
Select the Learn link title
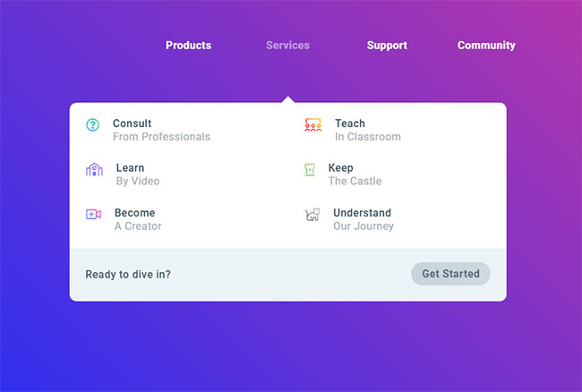click(x=130, y=168)
